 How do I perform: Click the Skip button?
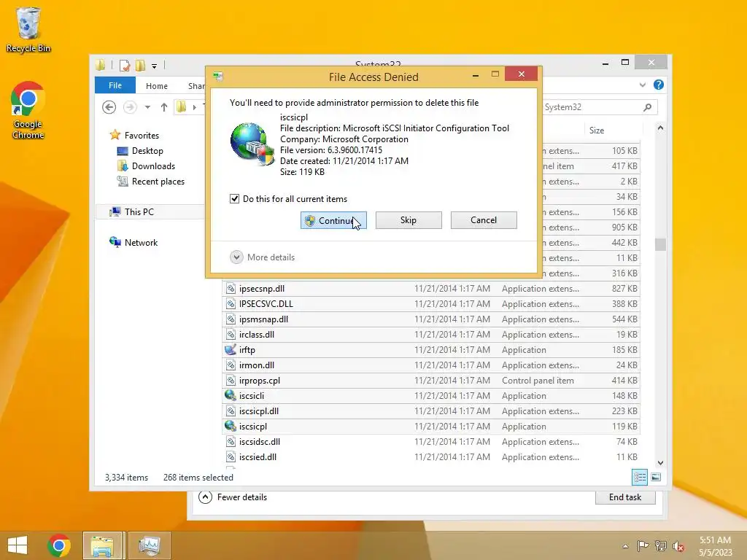click(409, 220)
